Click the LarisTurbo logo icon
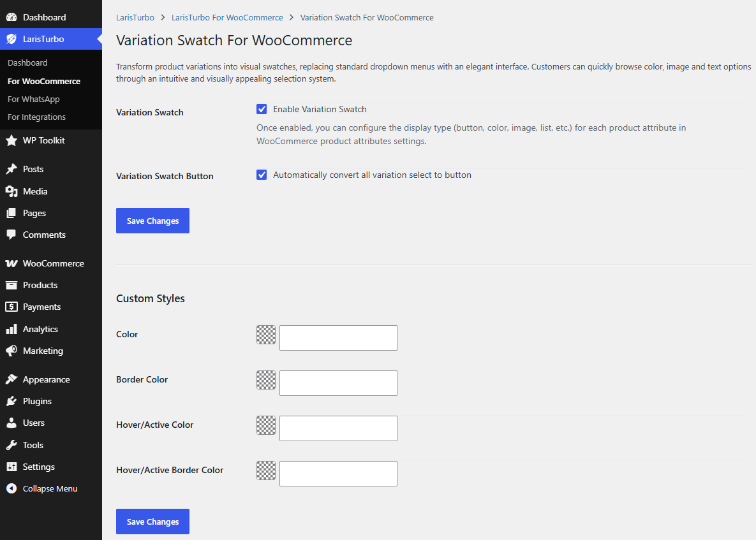The image size is (756, 540). click(x=11, y=39)
